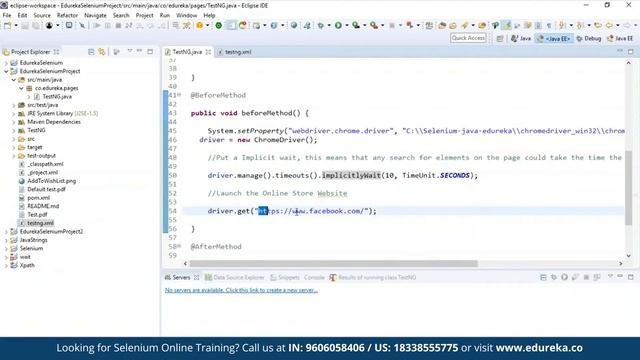Open the Run menu
This screenshot has height=360, width=640.
(164, 15)
